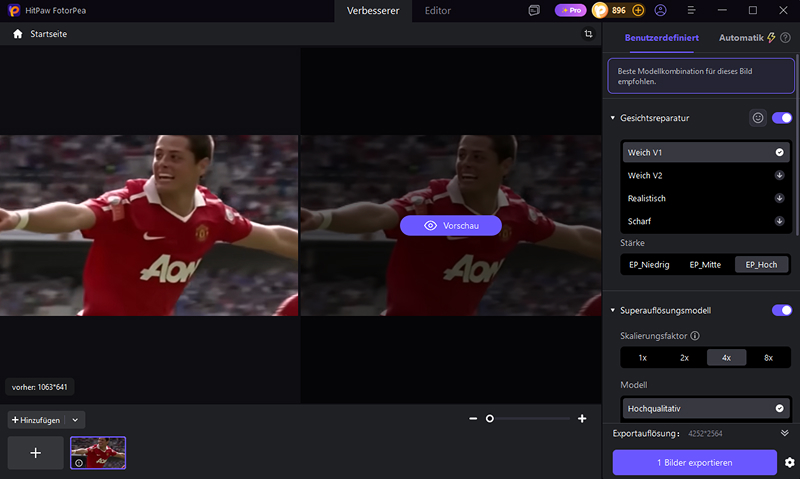Click Startseite link
This screenshot has height=479, width=800.
point(48,34)
